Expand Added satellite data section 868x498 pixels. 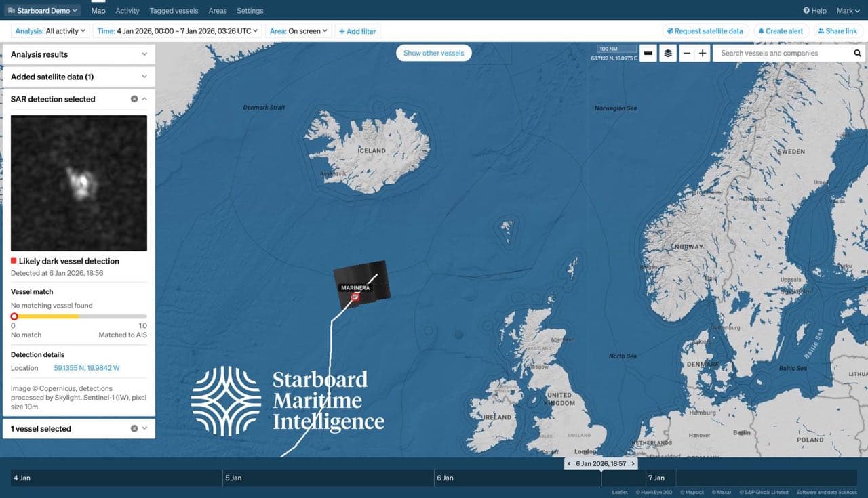coord(144,77)
